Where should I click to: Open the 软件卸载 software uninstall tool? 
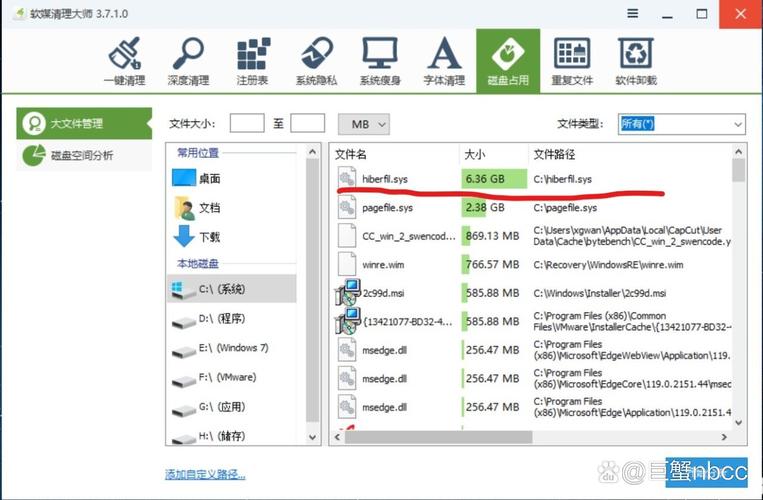pos(636,61)
